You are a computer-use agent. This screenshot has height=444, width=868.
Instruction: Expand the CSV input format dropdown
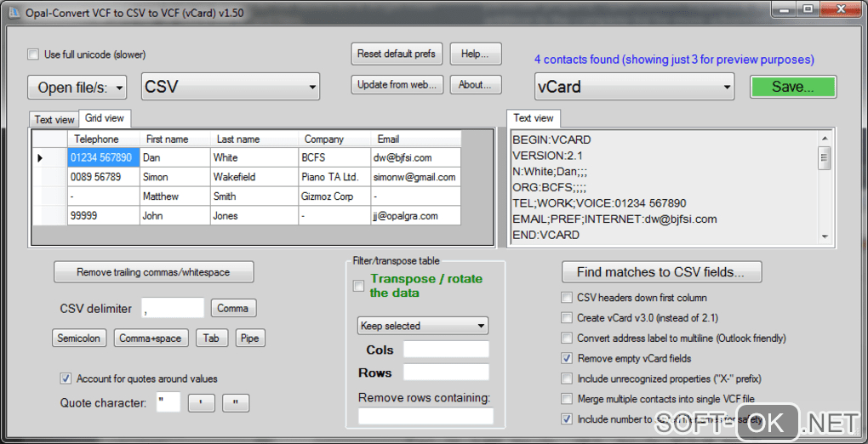pos(231,87)
